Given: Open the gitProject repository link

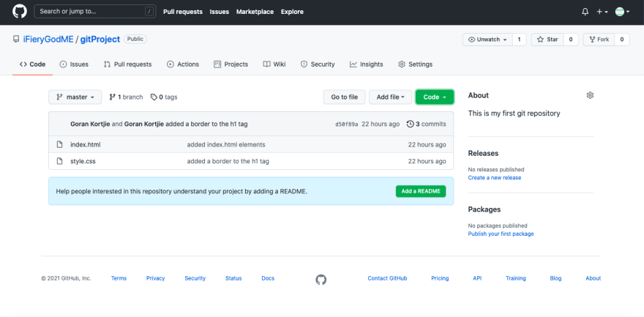Looking at the screenshot, I should coord(100,40).
